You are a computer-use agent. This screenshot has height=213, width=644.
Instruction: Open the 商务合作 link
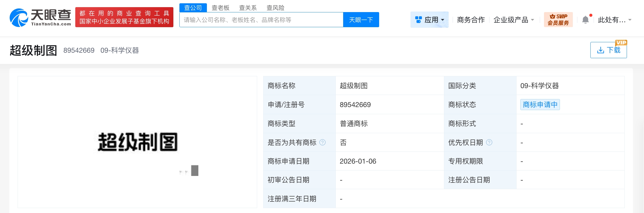471,20
